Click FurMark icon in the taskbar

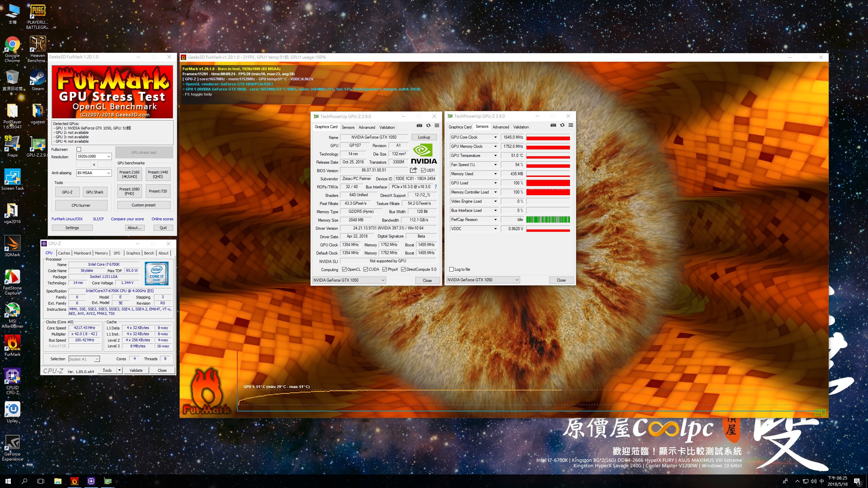pyautogui.click(x=74, y=481)
